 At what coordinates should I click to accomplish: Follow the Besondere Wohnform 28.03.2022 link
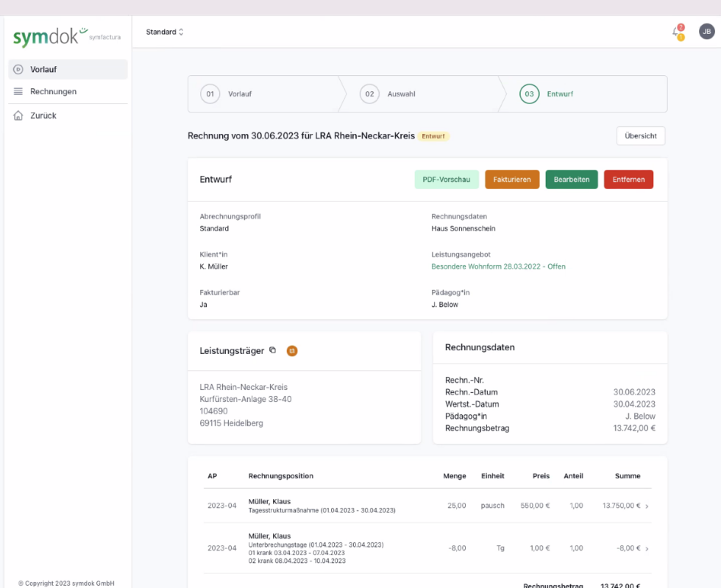(x=498, y=266)
